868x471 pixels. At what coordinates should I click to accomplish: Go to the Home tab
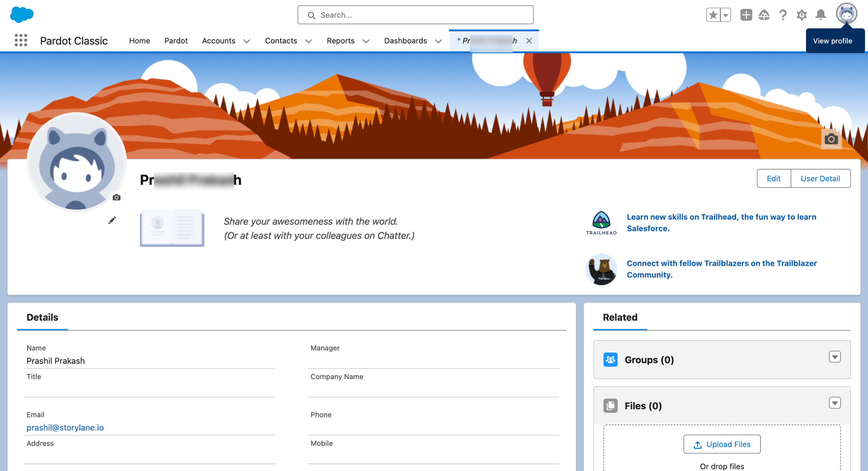(x=139, y=41)
